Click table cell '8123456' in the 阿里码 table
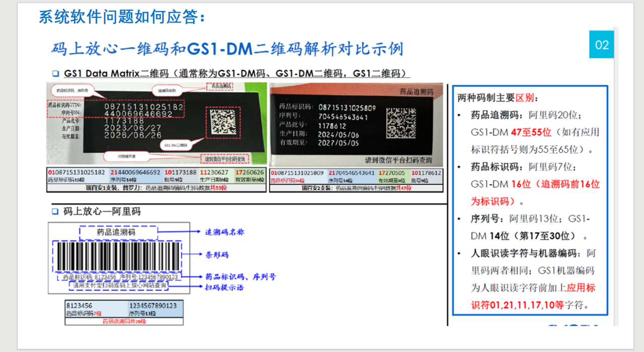Viewport: 644px width, 352px height. click(x=79, y=306)
